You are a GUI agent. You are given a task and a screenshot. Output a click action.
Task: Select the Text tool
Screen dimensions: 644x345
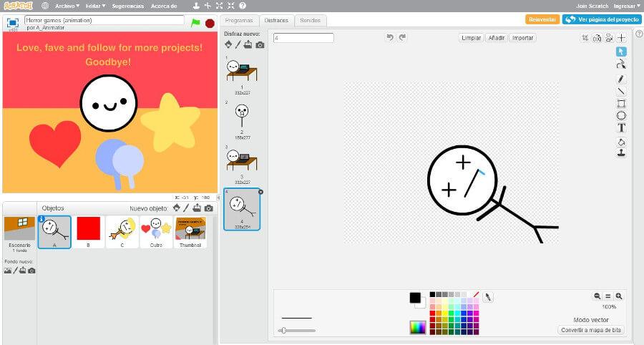(x=621, y=127)
